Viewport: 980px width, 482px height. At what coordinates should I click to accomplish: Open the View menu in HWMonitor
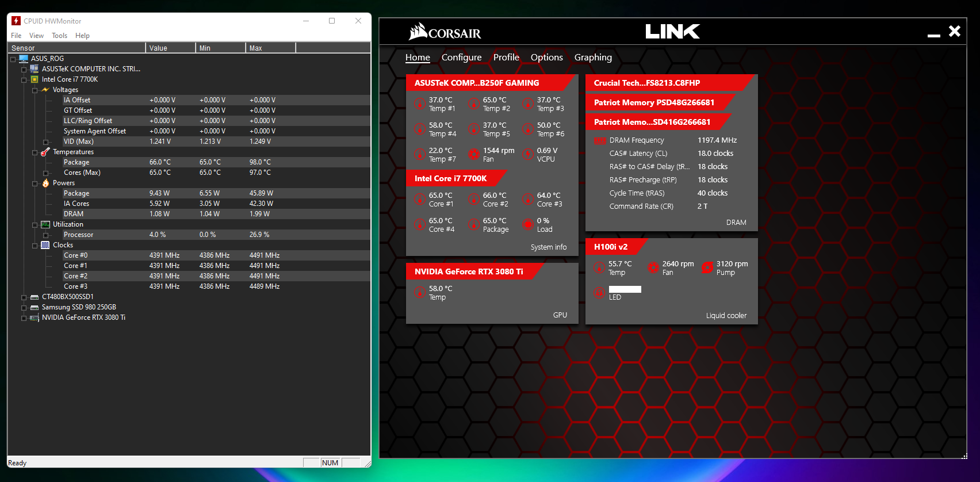36,36
